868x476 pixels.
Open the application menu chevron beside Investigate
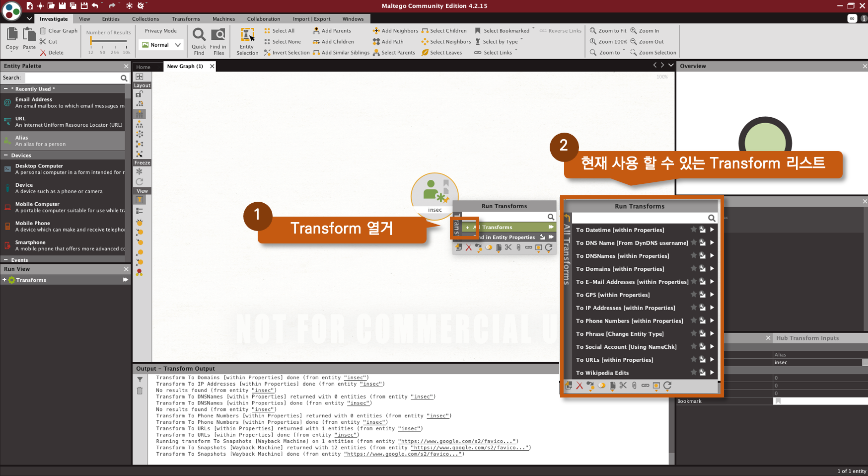[29, 19]
